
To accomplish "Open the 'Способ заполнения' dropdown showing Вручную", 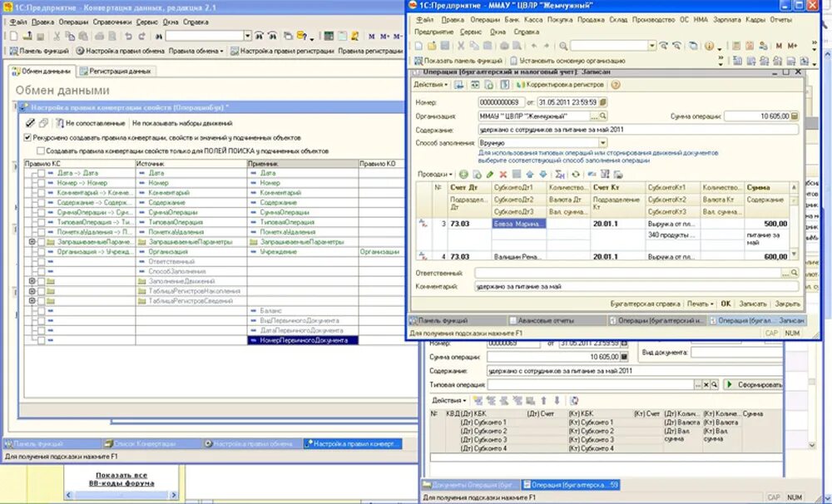I will [602, 143].
